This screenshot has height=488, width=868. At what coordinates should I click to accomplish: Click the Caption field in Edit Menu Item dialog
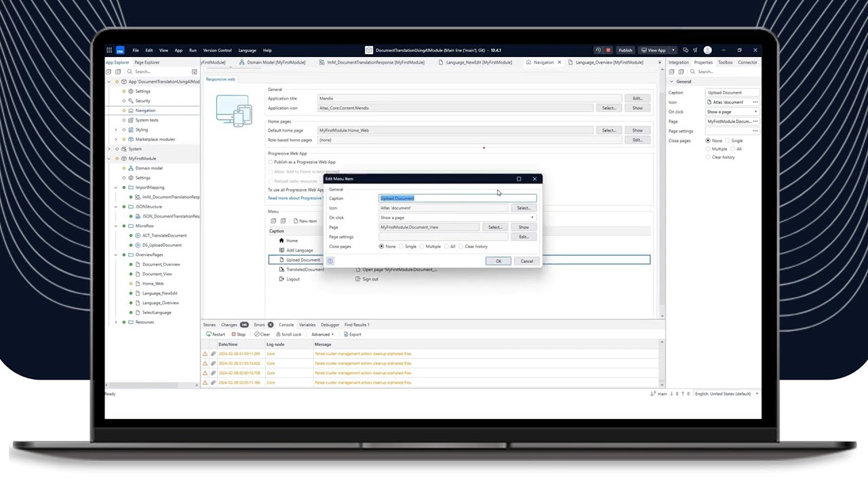click(457, 198)
